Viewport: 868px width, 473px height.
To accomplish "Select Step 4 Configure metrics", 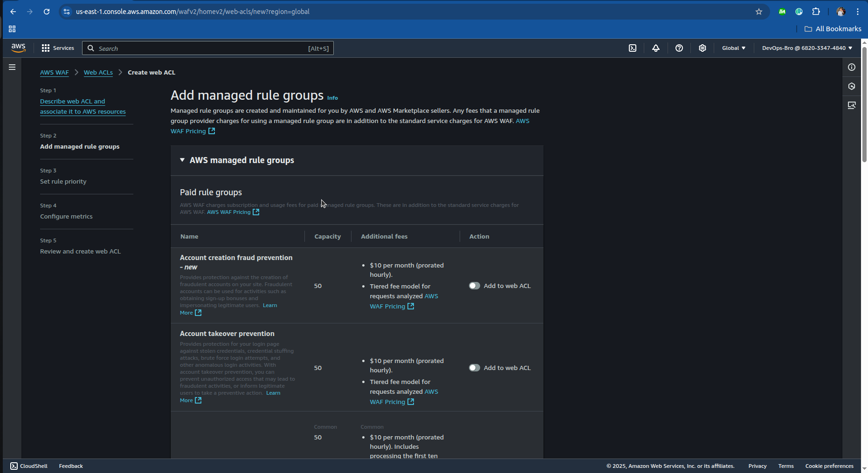I will click(x=66, y=216).
